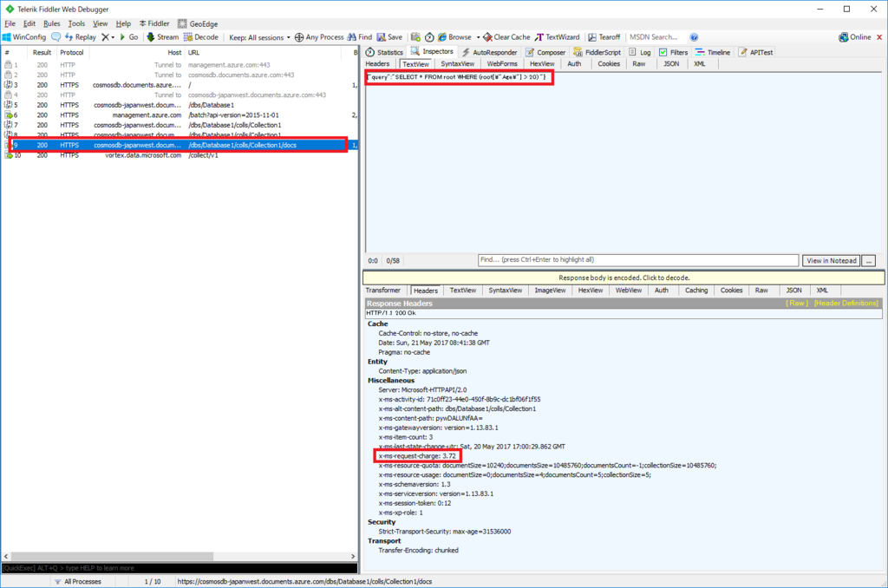Screen dimensions: 888x588
Task: Open the Edit menu
Action: 29,23
